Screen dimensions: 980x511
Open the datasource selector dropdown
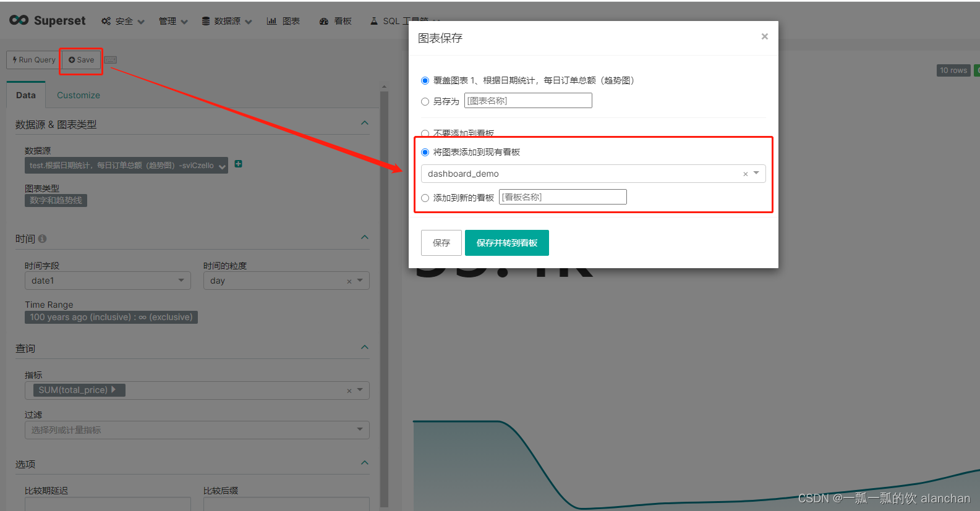pos(126,166)
